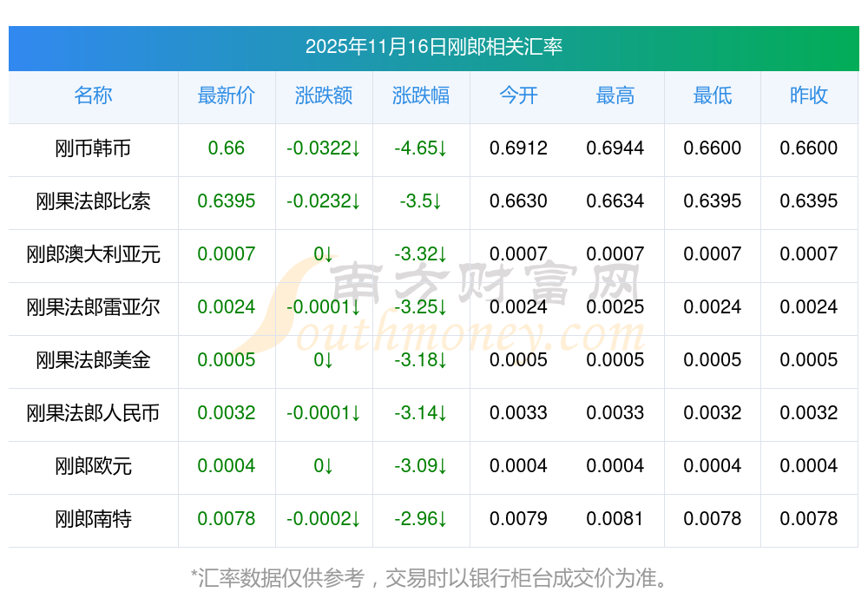The image size is (868, 605).
Task: Click the 刚郎欧元 currency pair
Action: coord(93,466)
